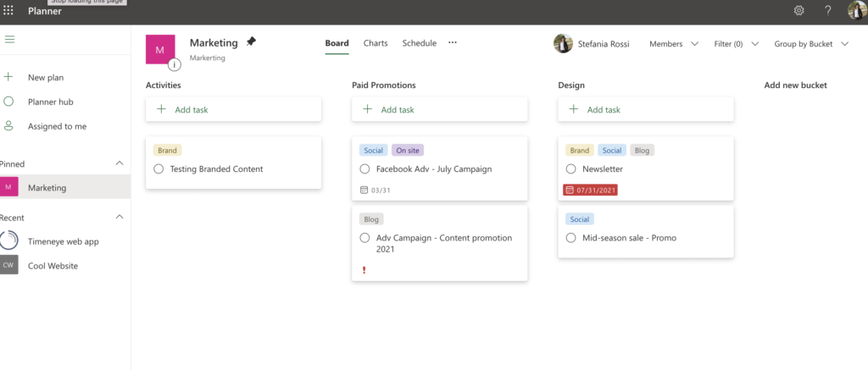Screen dimensions: 868x370
Task: Click the gray Blog label on Newsletter card
Action: (643, 150)
